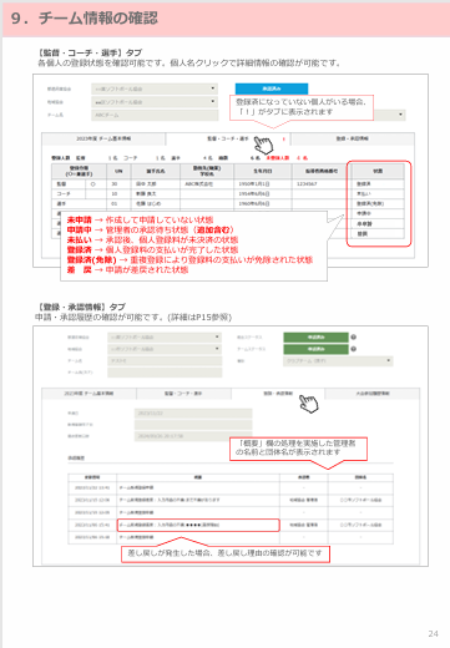Screen dimensions: 450x648
Task: Open the 登録・承認情報 tab in the lower screenshot
Action: (x=278, y=393)
